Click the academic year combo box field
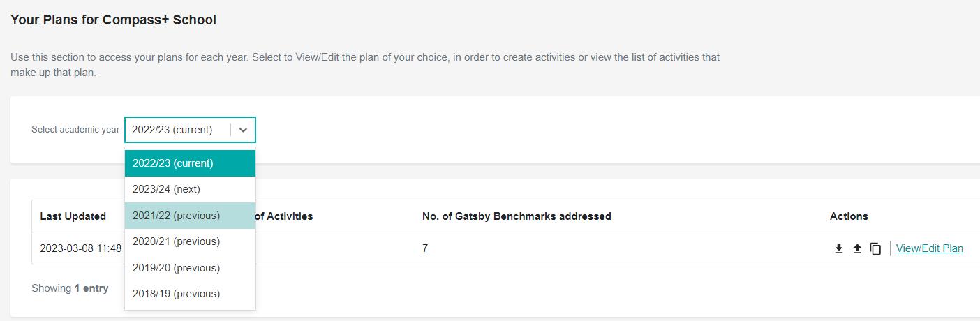The image size is (980, 321). pyautogui.click(x=178, y=130)
